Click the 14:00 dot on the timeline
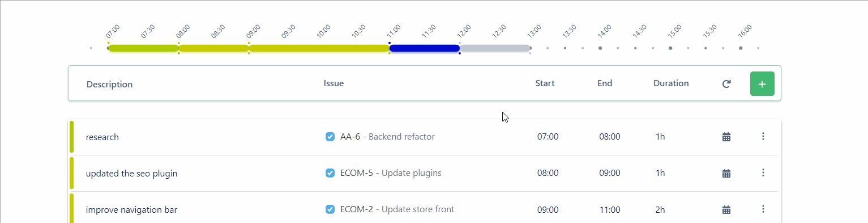 tap(600, 48)
